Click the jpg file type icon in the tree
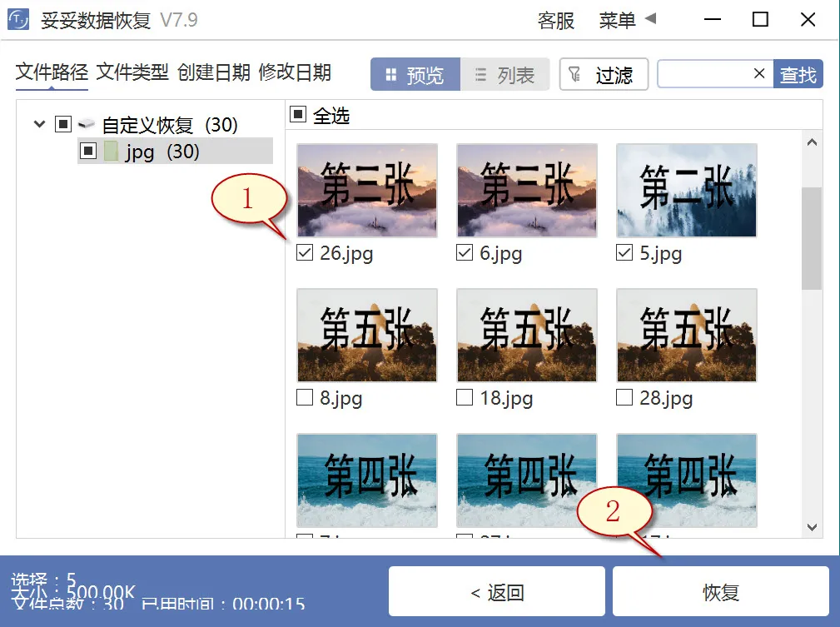Viewport: 840px width, 627px height. (113, 151)
